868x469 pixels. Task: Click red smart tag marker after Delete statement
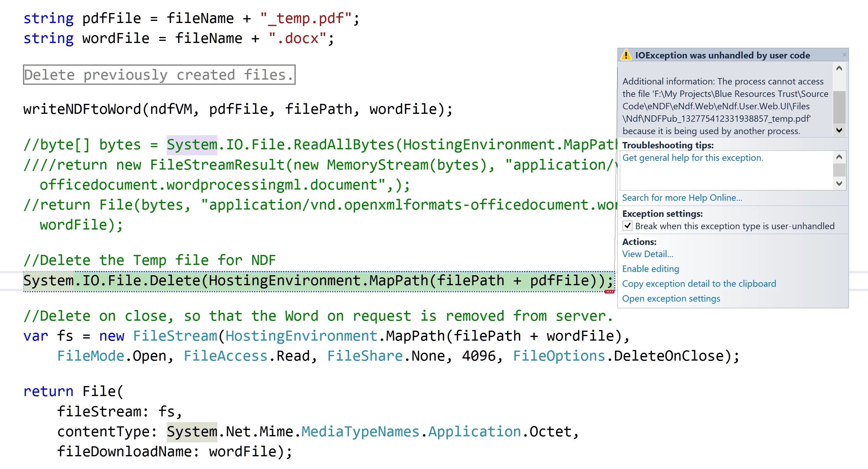[609, 292]
